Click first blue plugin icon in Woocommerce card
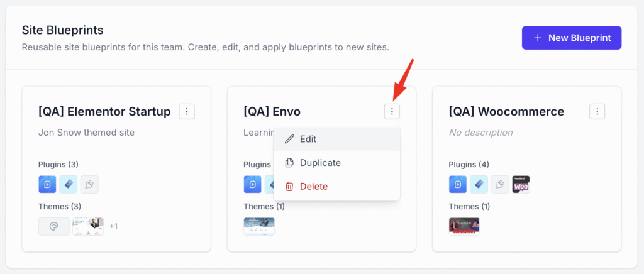Image resolution: width=644 pixels, height=274 pixels. click(458, 184)
